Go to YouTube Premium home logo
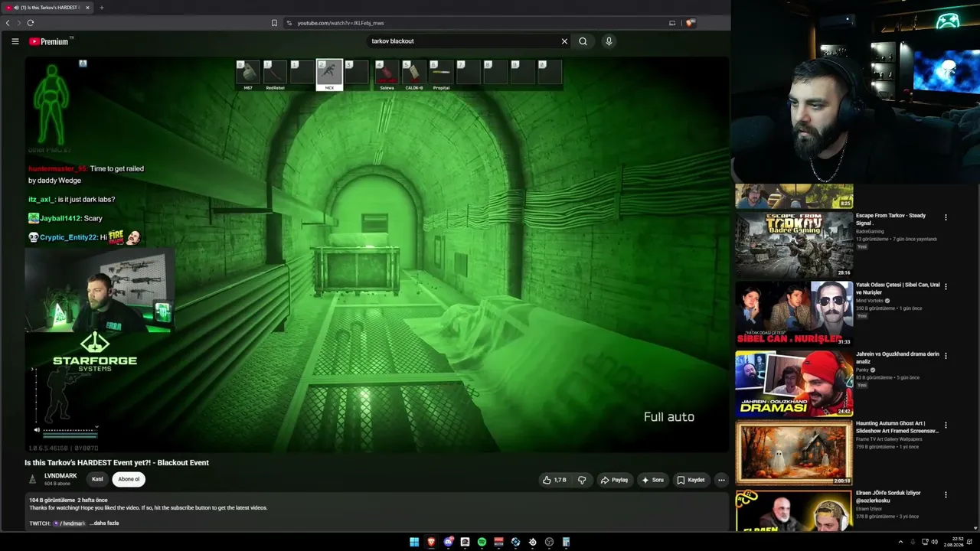 click(50, 41)
